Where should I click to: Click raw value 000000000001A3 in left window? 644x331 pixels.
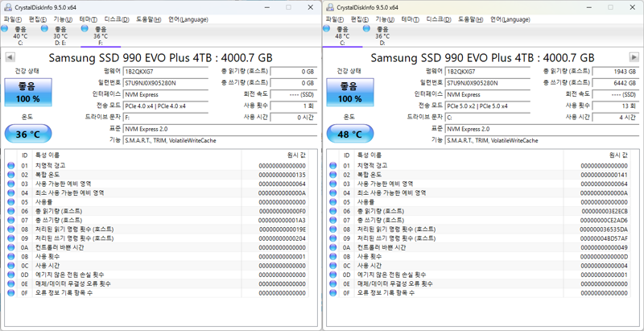click(283, 220)
